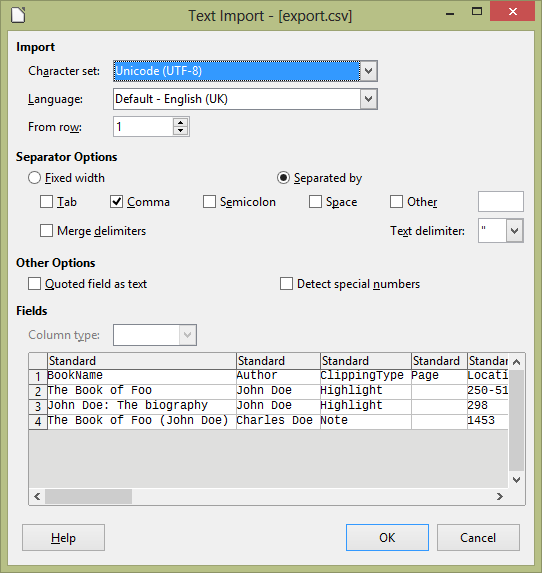Maximize the Text Import dialog
This screenshot has height=573, width=542.
pyautogui.click(x=477, y=12)
